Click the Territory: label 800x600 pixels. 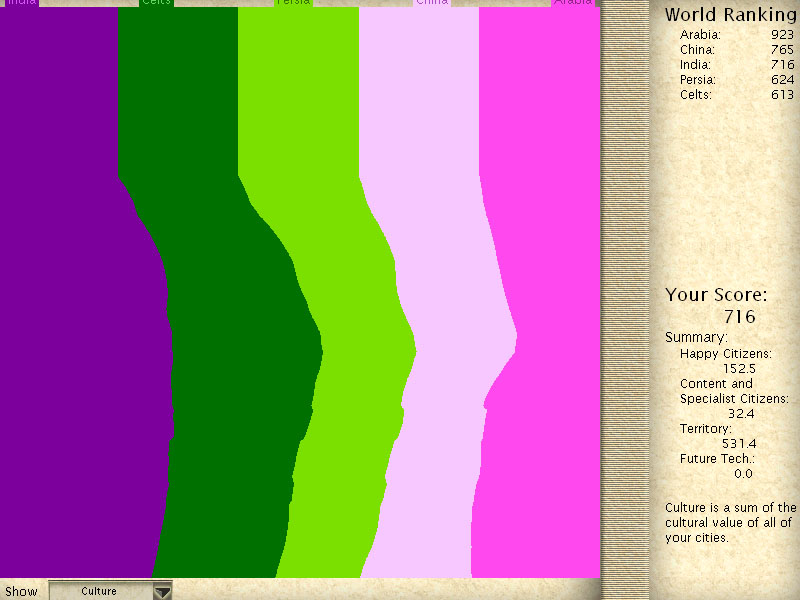coord(705,429)
